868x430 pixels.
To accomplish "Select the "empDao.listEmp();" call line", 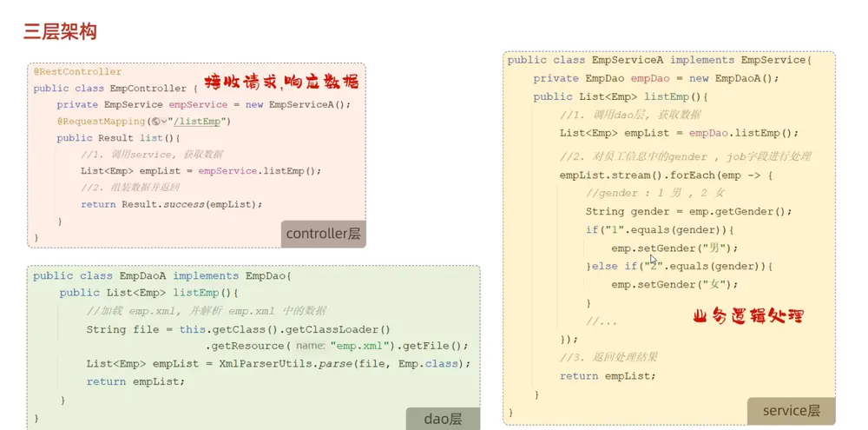I will pyautogui.click(x=680, y=133).
